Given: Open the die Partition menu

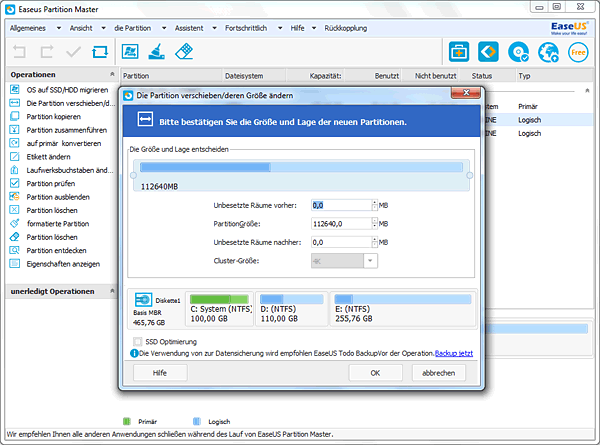Looking at the screenshot, I should tap(132, 28).
